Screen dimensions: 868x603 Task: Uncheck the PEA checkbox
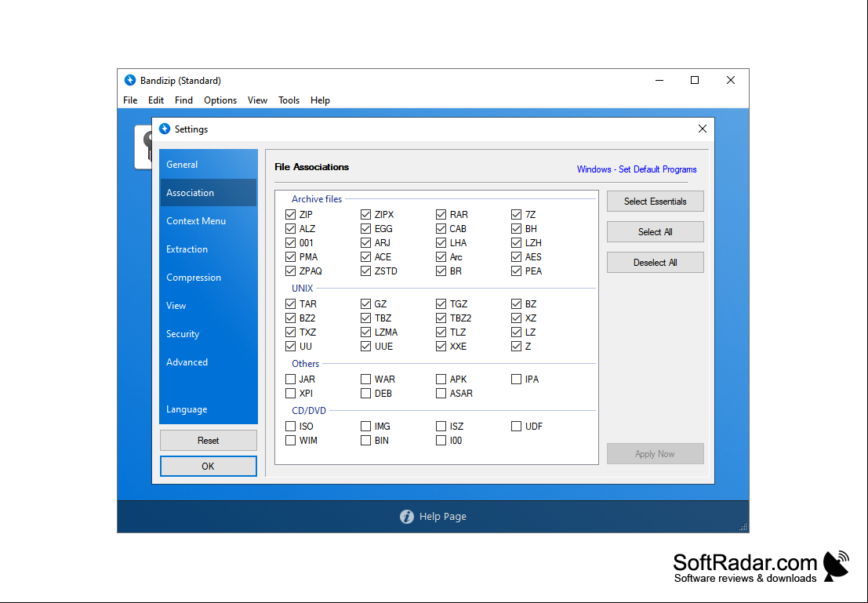pos(517,271)
